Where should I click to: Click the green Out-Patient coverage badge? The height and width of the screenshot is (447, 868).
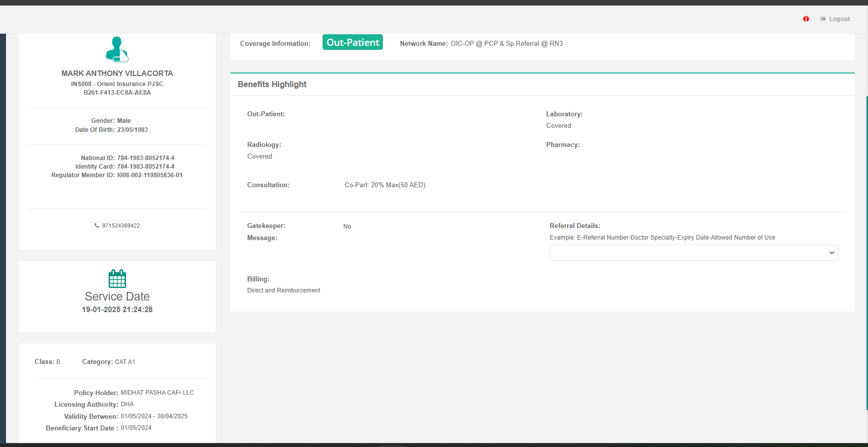353,43
